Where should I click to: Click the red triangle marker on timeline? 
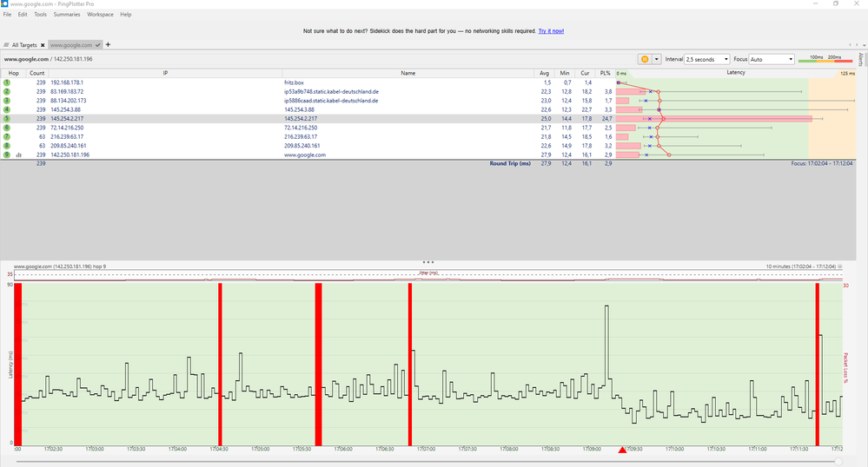[x=621, y=451]
